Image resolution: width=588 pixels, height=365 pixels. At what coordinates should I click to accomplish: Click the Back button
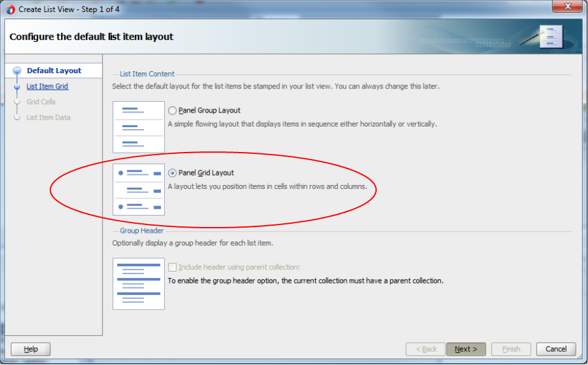[x=426, y=349]
